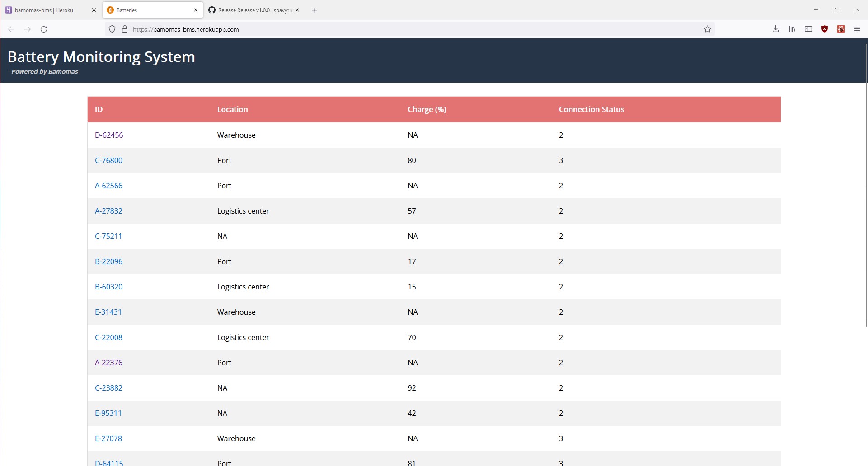Open battery C-76800 details
Viewport: 868px width, 466px height.
(x=108, y=160)
